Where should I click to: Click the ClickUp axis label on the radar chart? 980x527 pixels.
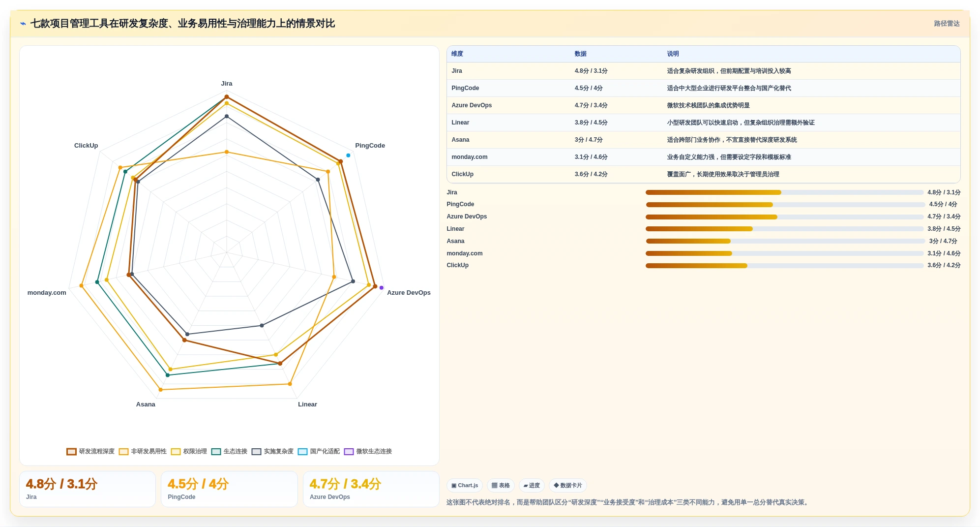pos(86,146)
